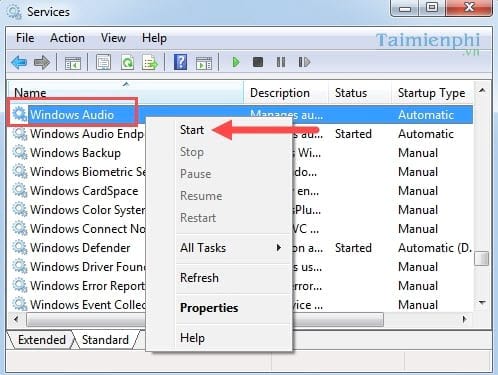The height and width of the screenshot is (375, 498).
Task: Click the vertical scrollbar up arrow
Action: point(482,91)
